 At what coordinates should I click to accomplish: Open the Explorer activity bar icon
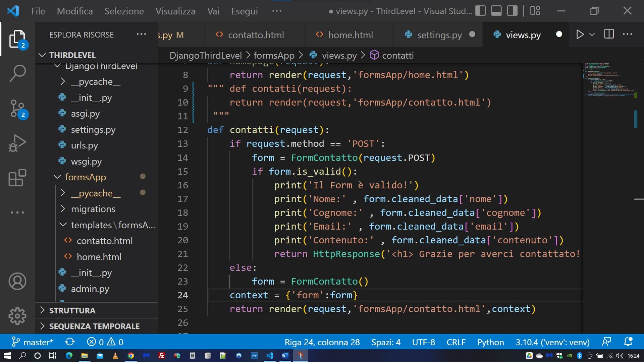(17, 39)
